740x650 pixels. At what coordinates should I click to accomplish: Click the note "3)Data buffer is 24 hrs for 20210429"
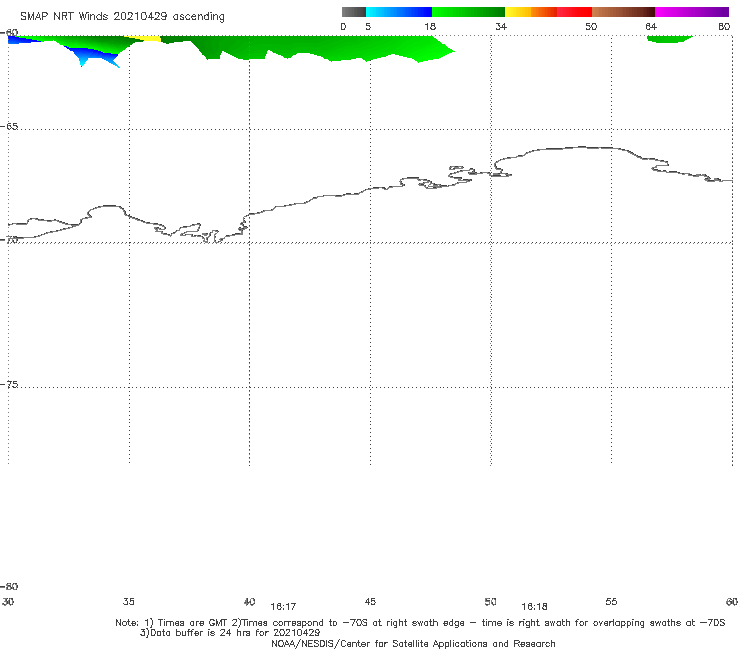tap(230, 633)
